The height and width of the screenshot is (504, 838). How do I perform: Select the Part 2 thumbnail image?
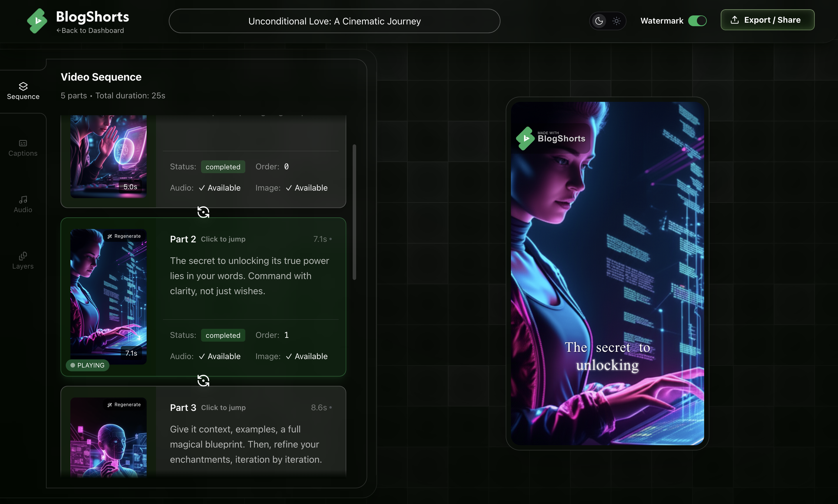coord(108,297)
